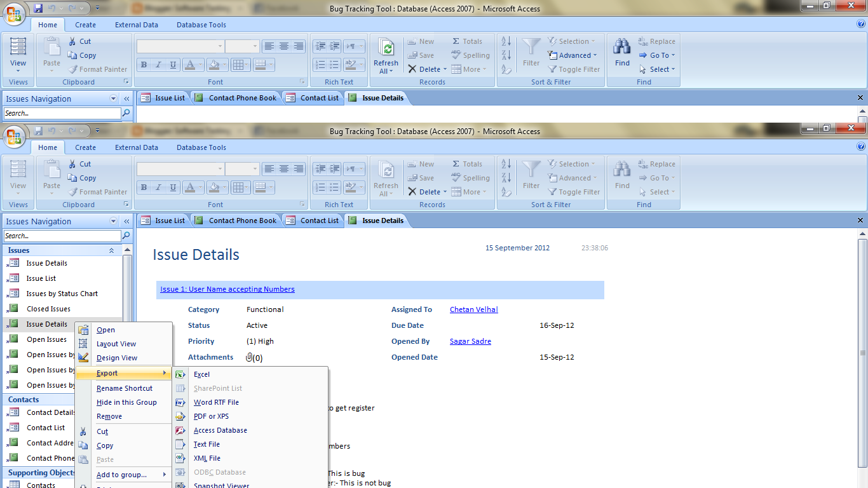The height and width of the screenshot is (488, 868).
Task: Click scissors icon beside context menu Cut
Action: tap(83, 431)
